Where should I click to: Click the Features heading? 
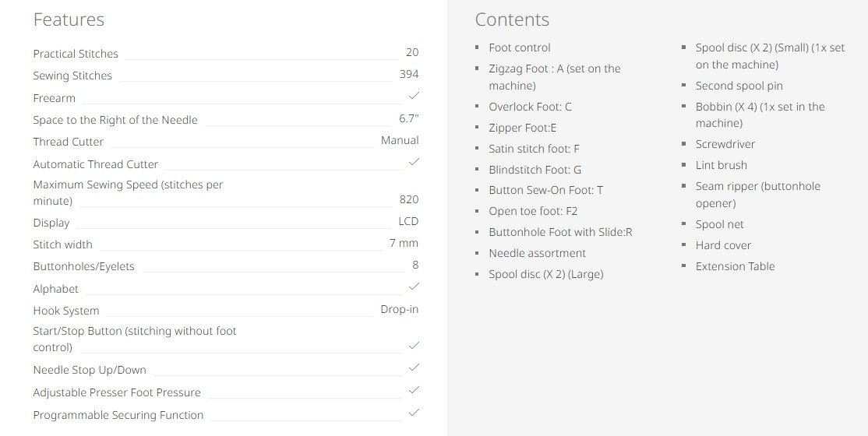(x=69, y=19)
